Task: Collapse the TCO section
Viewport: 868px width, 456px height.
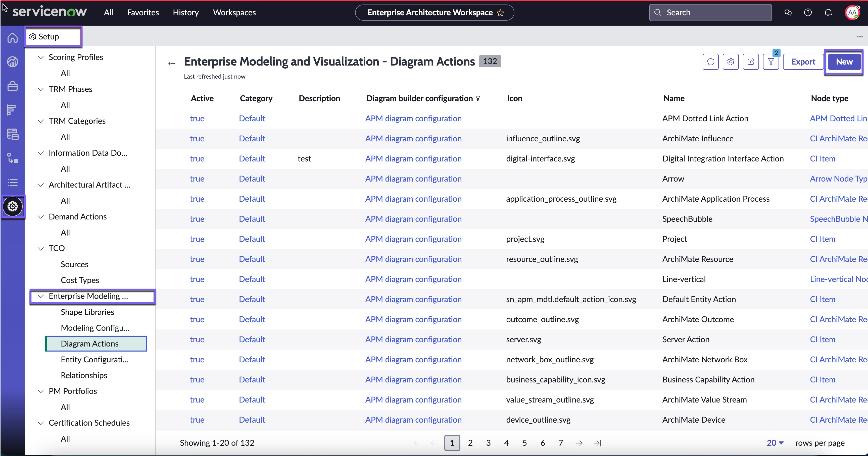Action: (x=41, y=249)
